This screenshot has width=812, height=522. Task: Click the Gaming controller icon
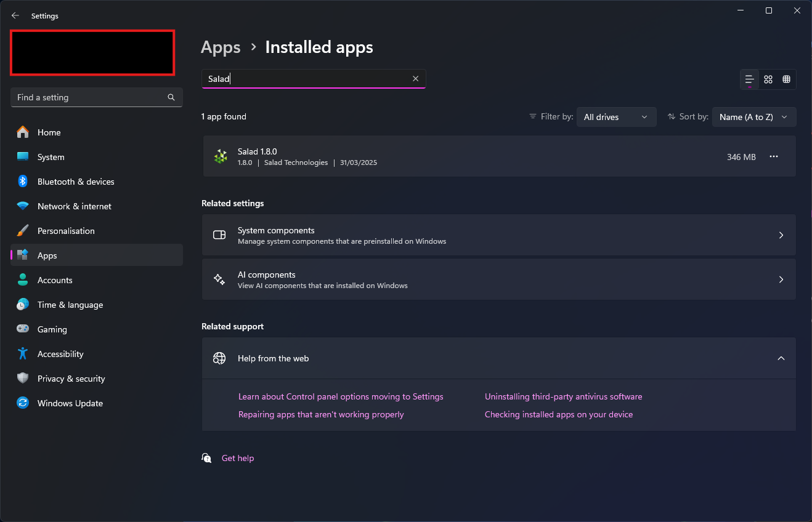[23, 329]
